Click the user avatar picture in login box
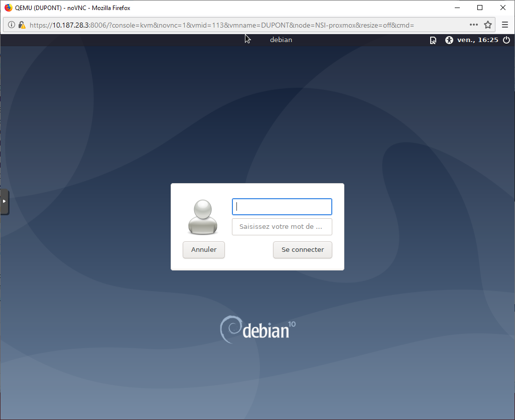Image resolution: width=515 pixels, height=420 pixels. 203,217
